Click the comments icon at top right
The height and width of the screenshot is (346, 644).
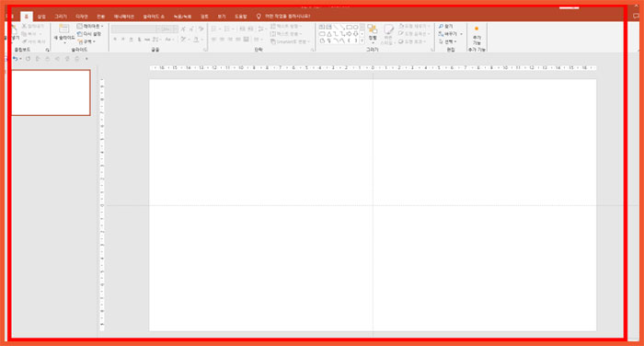pyautogui.click(x=637, y=16)
